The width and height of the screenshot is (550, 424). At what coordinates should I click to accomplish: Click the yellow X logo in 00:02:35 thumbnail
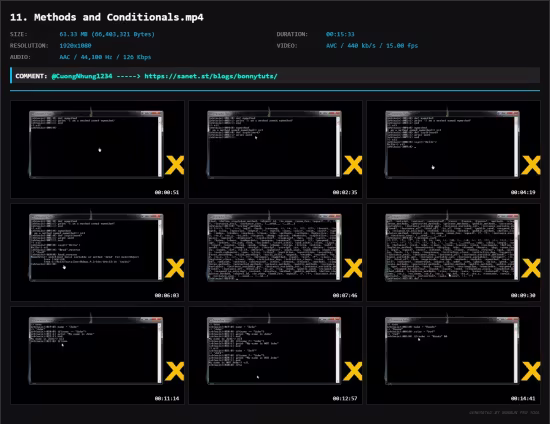point(353,165)
